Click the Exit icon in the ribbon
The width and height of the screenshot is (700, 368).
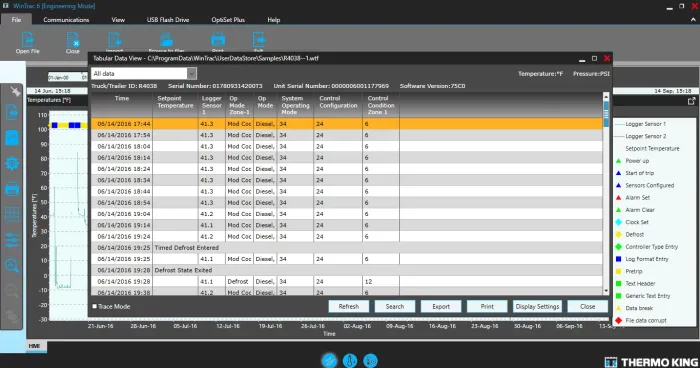(x=258, y=40)
